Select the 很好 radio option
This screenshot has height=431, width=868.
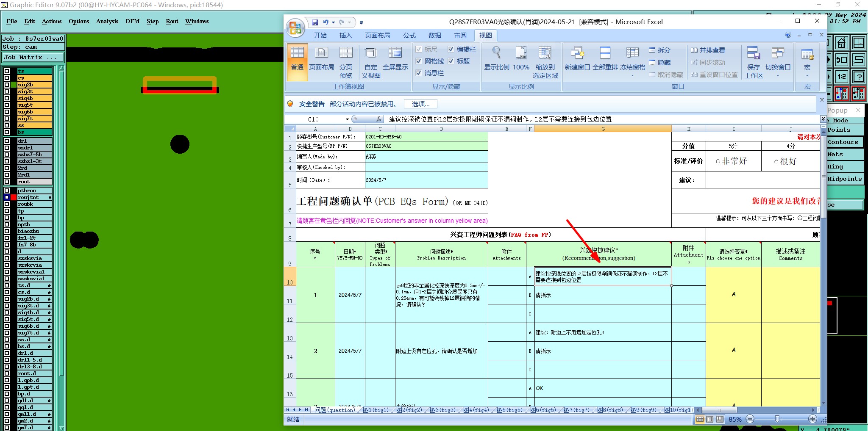click(x=776, y=161)
